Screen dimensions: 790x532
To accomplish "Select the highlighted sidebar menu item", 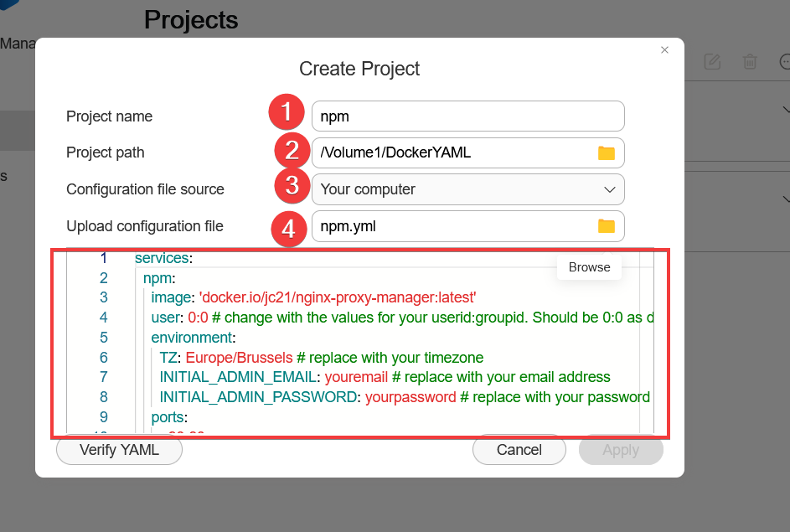I will click(17, 132).
